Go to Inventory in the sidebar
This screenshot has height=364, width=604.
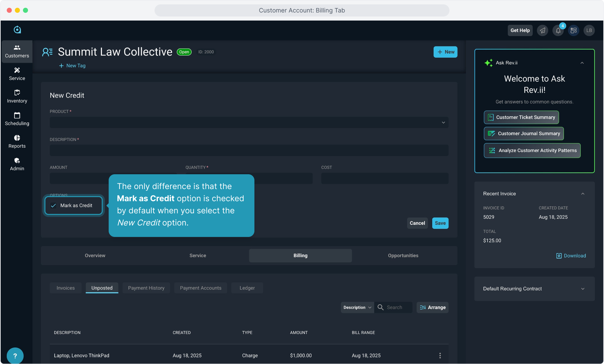17,96
